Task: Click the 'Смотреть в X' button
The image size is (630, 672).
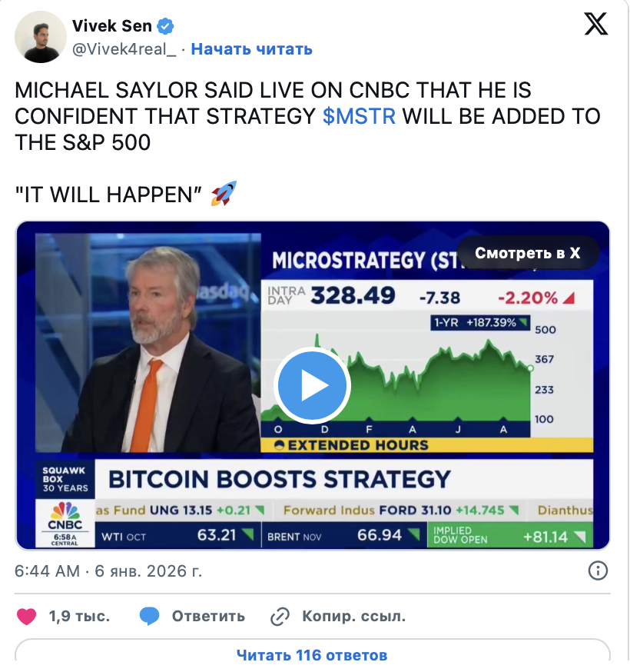Action: pos(528,253)
